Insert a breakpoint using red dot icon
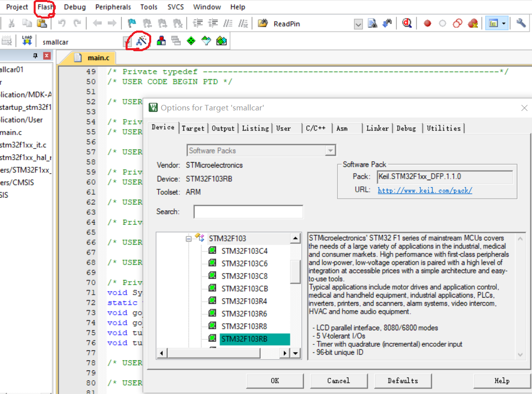The width and height of the screenshot is (532, 394). [x=427, y=23]
